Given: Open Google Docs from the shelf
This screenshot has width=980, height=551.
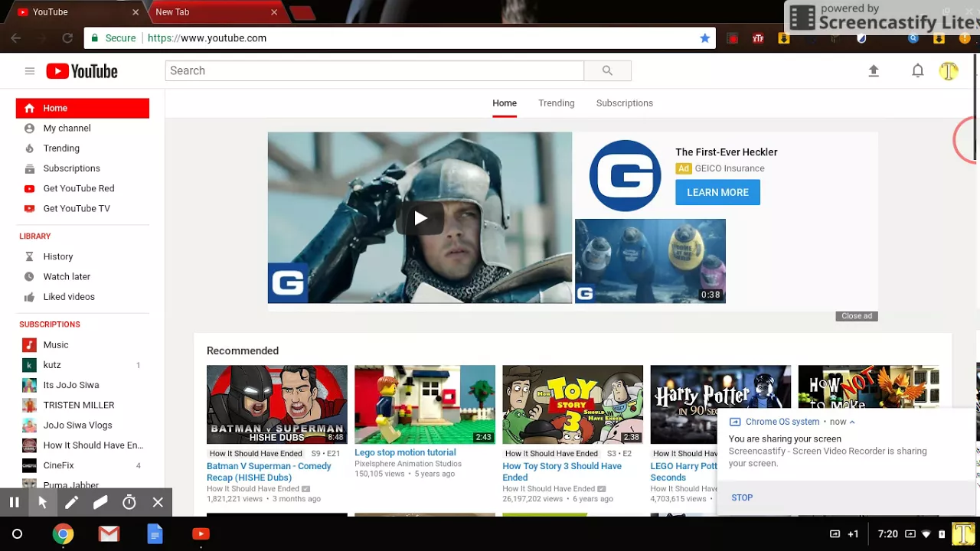Looking at the screenshot, I should coord(155,534).
